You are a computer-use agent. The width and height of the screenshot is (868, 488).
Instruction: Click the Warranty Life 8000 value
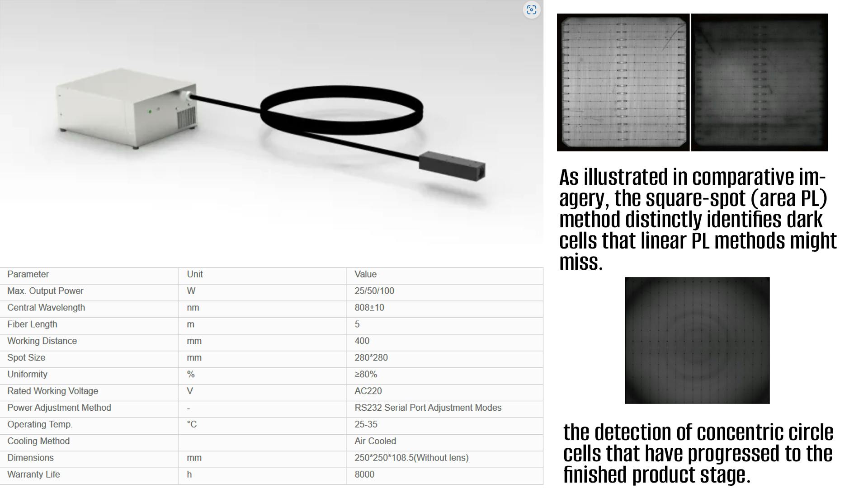(x=364, y=474)
